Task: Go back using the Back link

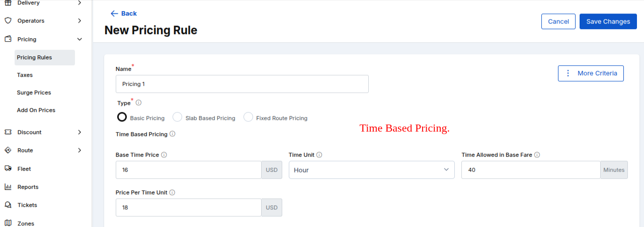Action: (124, 14)
